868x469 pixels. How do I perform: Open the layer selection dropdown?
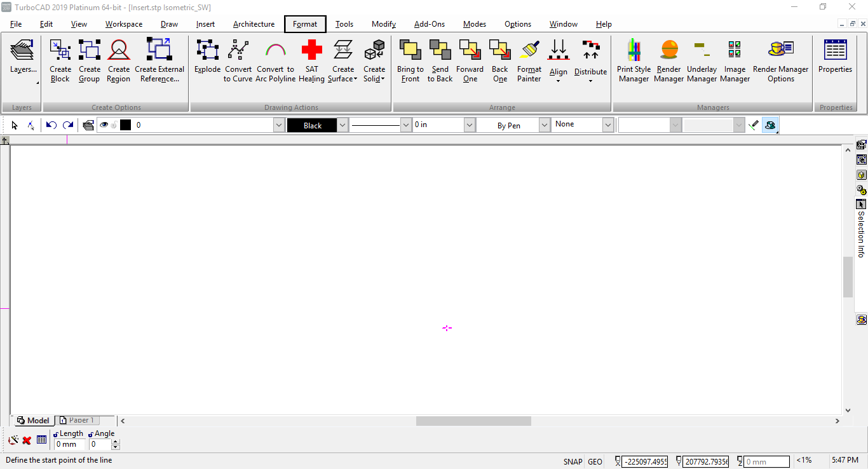(x=279, y=125)
